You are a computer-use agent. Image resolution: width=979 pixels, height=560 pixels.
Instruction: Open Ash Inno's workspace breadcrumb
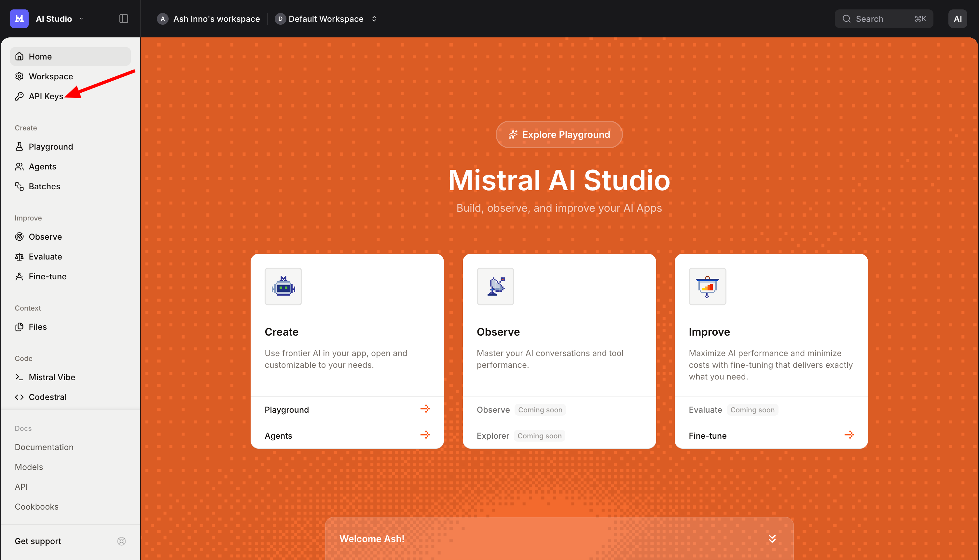(x=216, y=19)
